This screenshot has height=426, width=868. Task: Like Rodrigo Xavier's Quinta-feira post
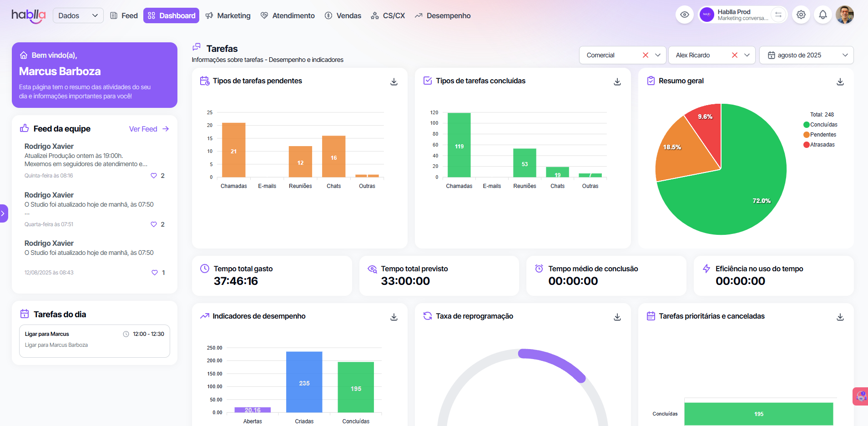[154, 176]
